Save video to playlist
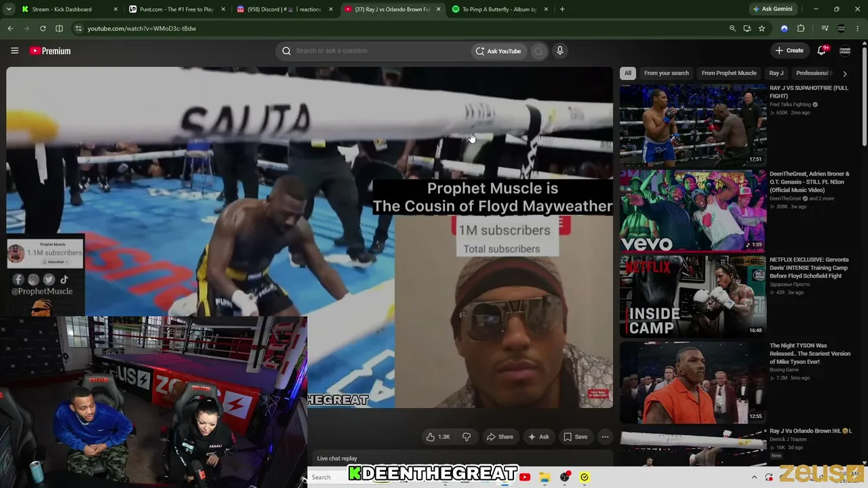The image size is (868, 488). (576, 436)
